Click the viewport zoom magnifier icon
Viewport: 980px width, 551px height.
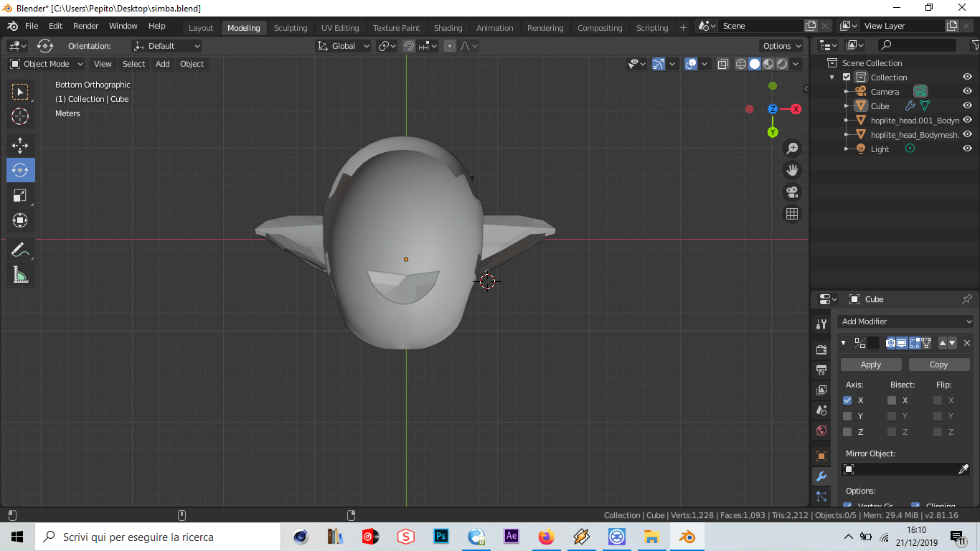(x=792, y=149)
